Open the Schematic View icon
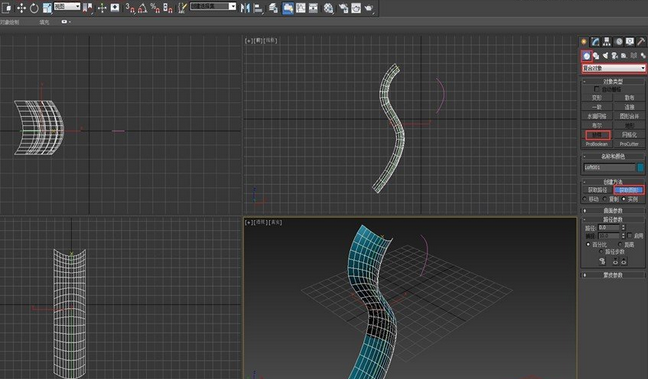648x379 pixels. [x=313, y=7]
